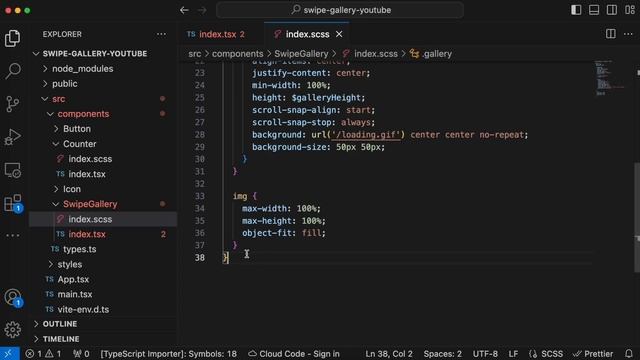Click Cloud Code - Sign in
640x360 pixels.
pos(294,353)
